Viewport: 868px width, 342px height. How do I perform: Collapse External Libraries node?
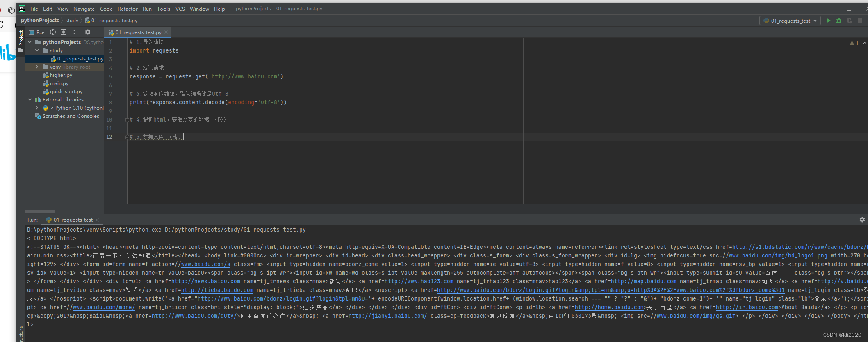point(30,99)
